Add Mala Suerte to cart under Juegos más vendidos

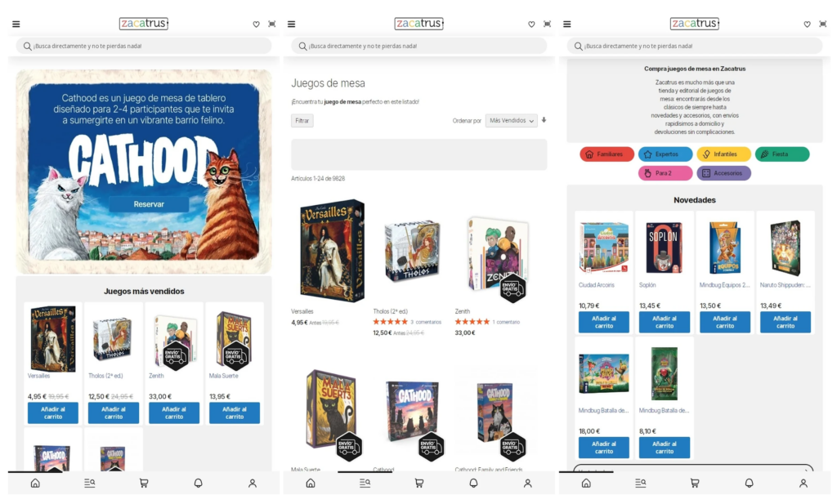[235, 413]
